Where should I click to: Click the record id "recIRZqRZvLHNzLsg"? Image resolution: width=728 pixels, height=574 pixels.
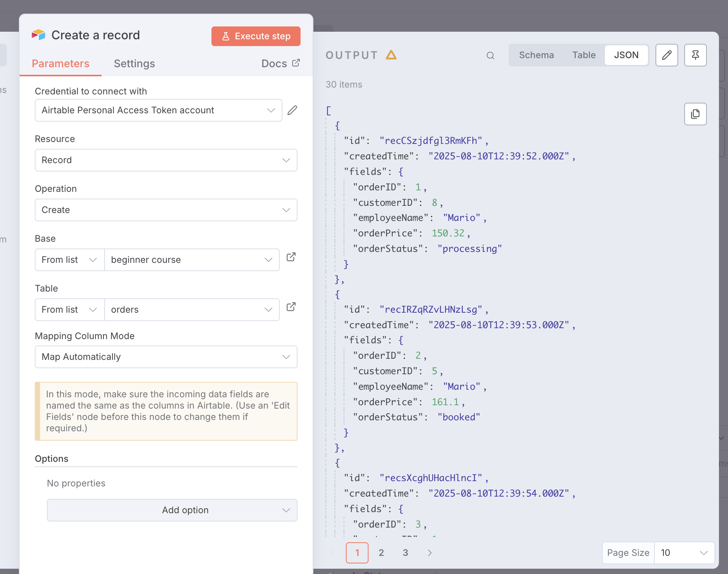coord(431,310)
